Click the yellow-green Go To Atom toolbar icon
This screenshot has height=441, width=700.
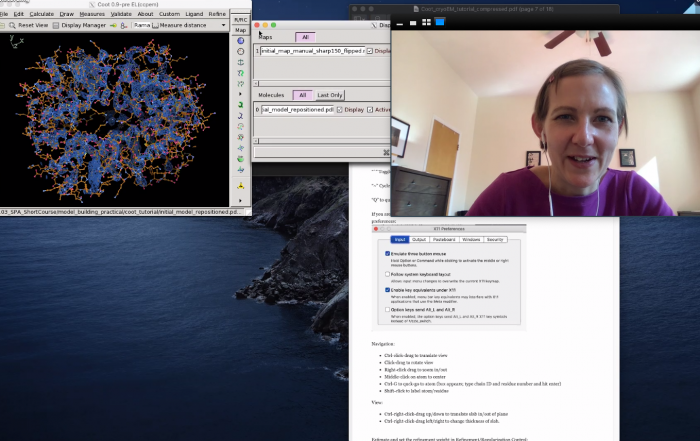113,25
